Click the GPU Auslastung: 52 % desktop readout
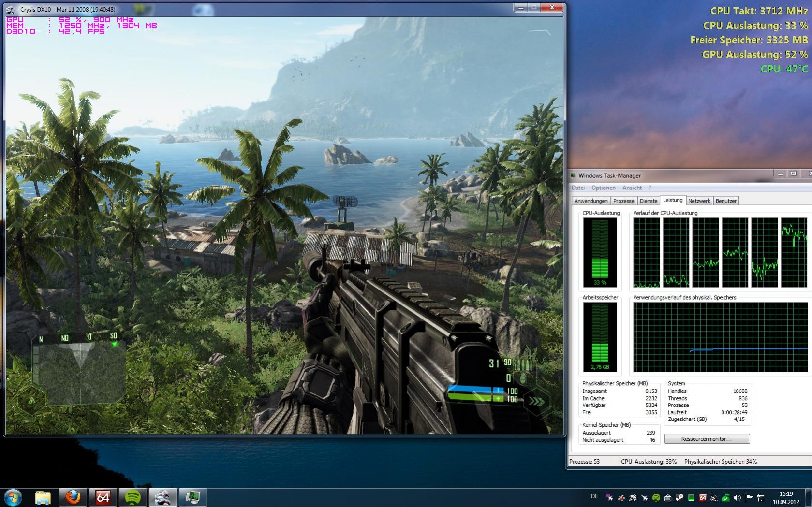This screenshot has width=812, height=507. pos(754,54)
